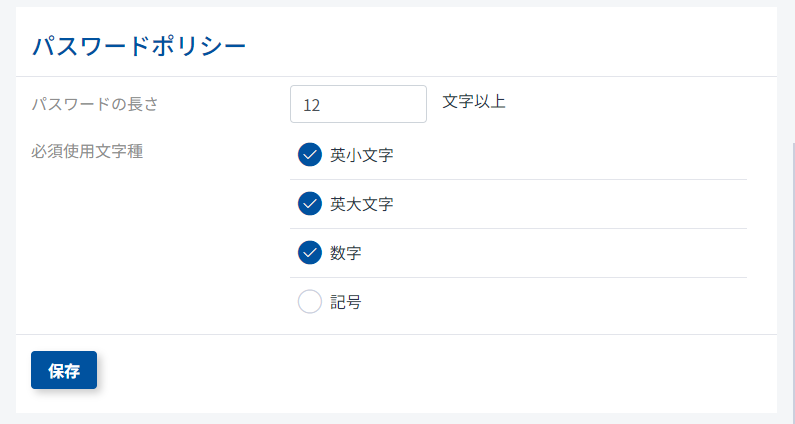Click empty space right of 保存 button

click(x=400, y=371)
